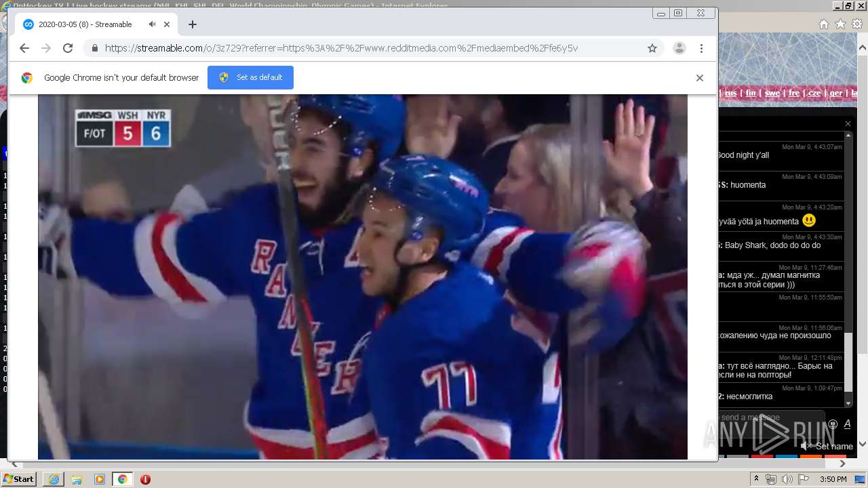Reload the Streamable page
Image resolution: width=868 pixels, height=488 pixels.
[x=68, y=48]
